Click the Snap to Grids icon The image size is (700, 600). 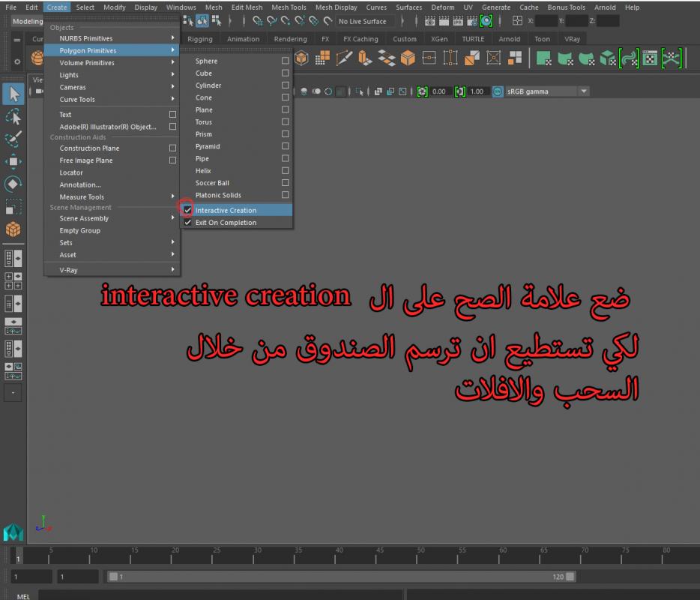(258, 20)
